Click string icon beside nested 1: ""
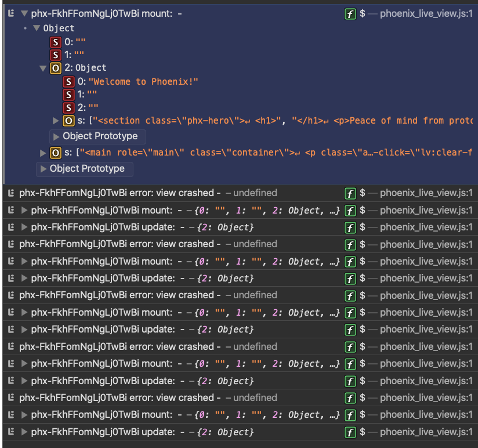Viewport: 478px width, 448px height. (x=68, y=95)
